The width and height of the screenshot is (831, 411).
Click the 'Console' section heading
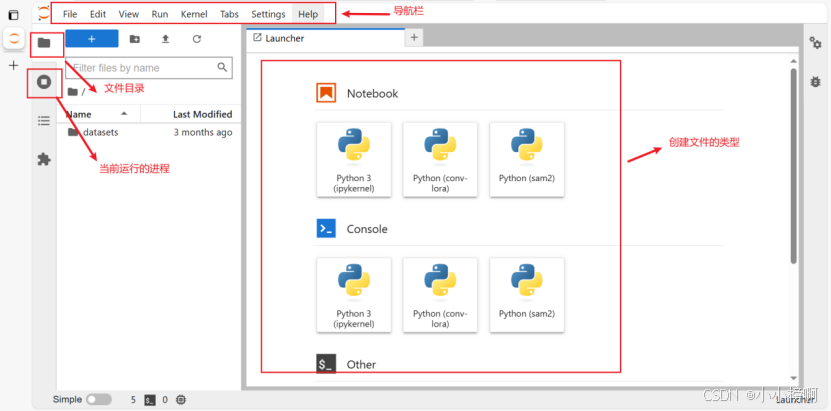click(x=367, y=229)
